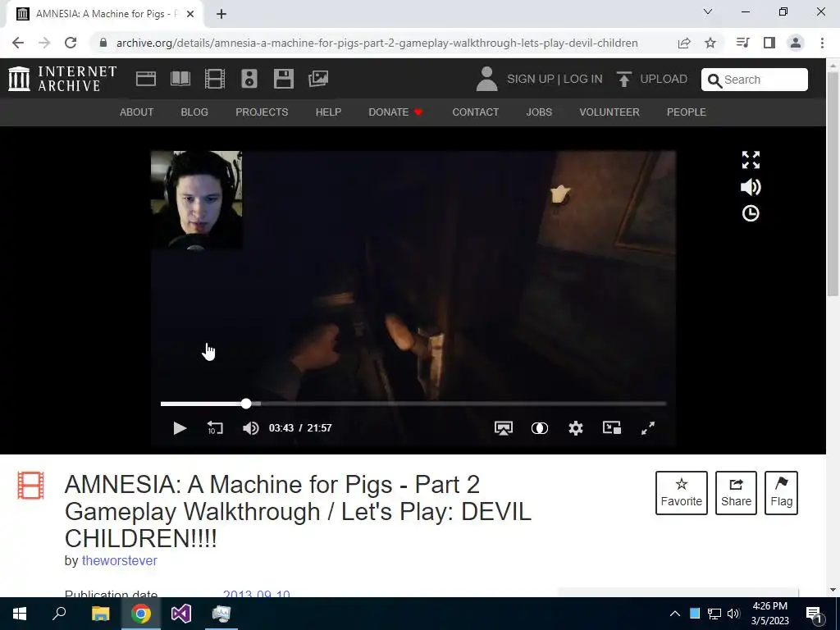Toggle Chrome side panel
The width and height of the screenshot is (840, 630).
click(769, 43)
